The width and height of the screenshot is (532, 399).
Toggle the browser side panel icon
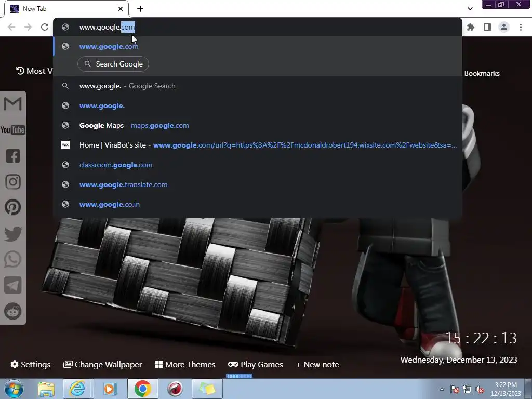(x=487, y=27)
